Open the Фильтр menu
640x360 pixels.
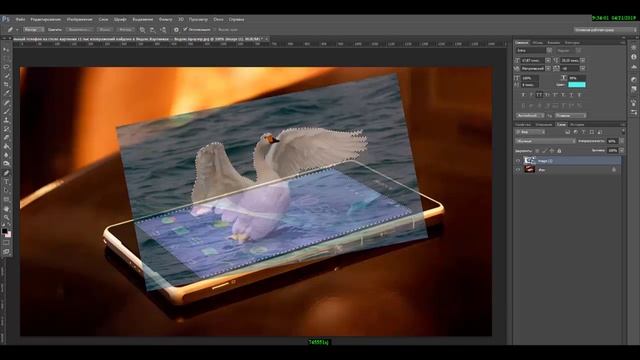click(165, 19)
